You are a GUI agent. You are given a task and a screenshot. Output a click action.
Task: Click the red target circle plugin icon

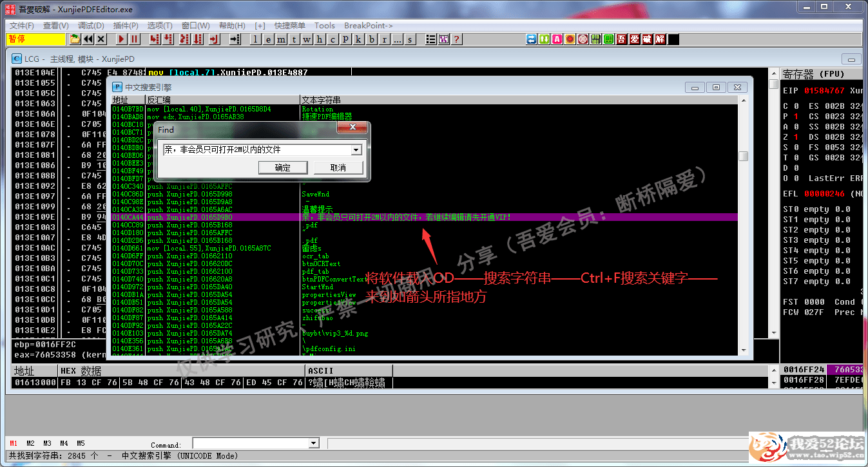pyautogui.click(x=583, y=39)
